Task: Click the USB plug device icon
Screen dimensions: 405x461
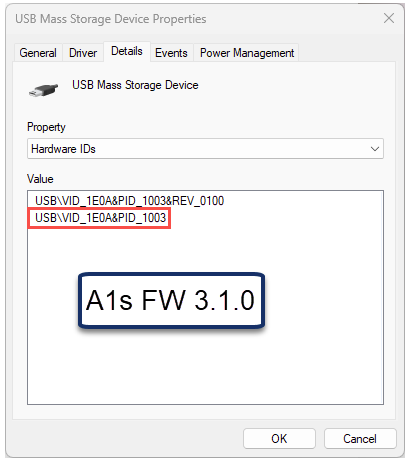Action: click(x=43, y=90)
